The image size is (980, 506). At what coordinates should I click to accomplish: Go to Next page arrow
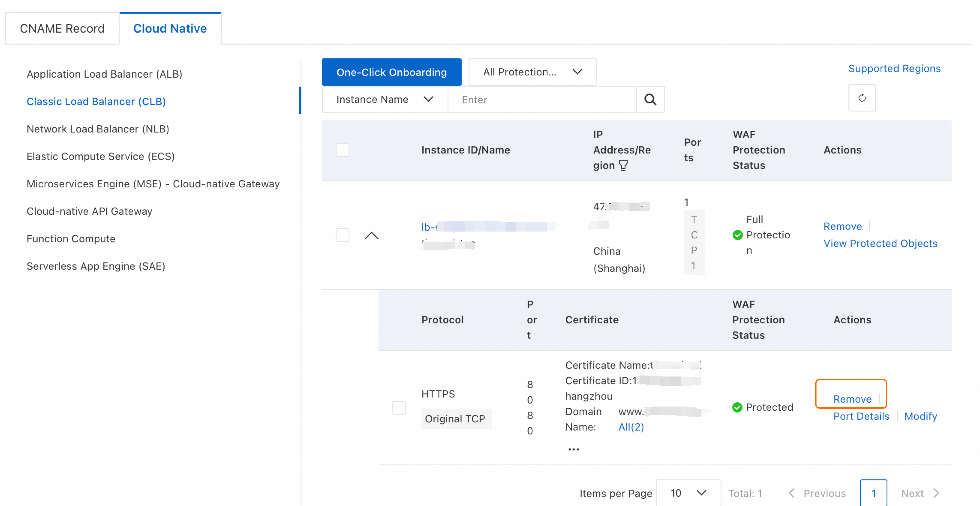tap(936, 493)
